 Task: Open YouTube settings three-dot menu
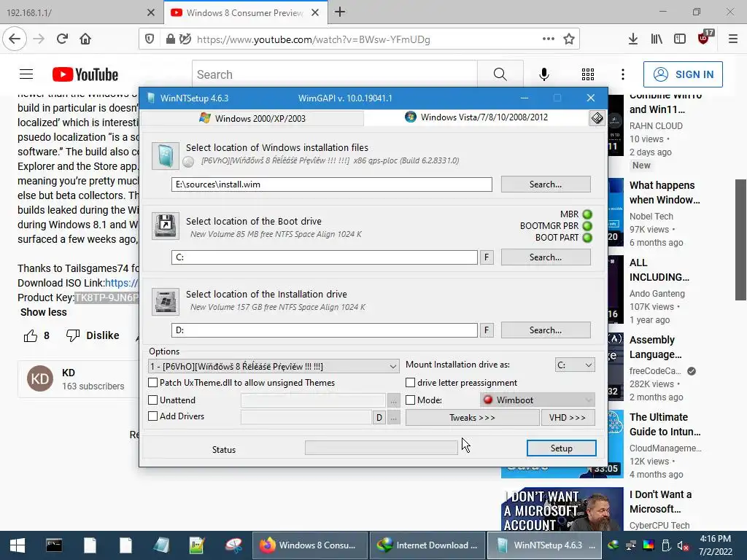coord(623,74)
